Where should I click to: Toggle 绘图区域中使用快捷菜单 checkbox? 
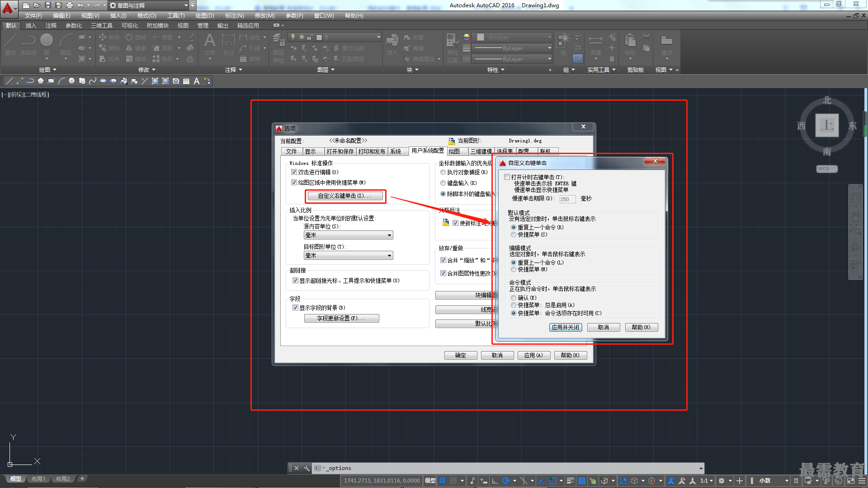click(294, 183)
